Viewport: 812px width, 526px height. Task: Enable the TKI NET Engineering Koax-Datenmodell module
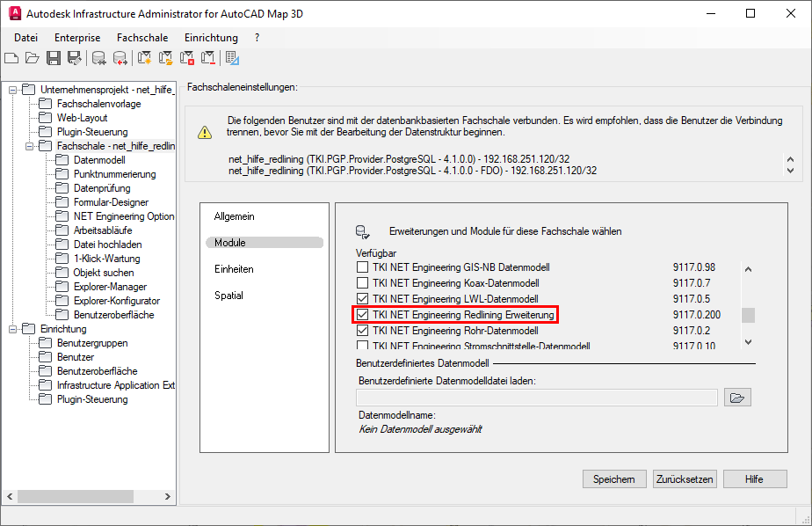click(361, 285)
